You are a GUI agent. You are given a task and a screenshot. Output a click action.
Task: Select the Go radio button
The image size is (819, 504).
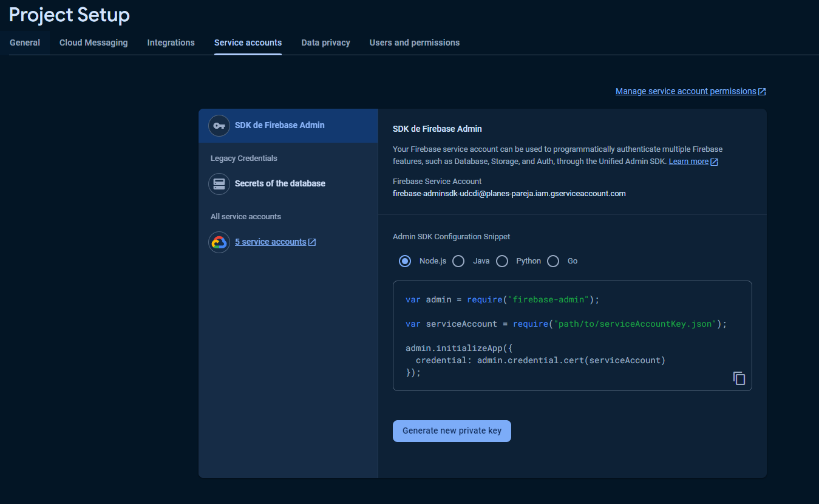coord(553,261)
